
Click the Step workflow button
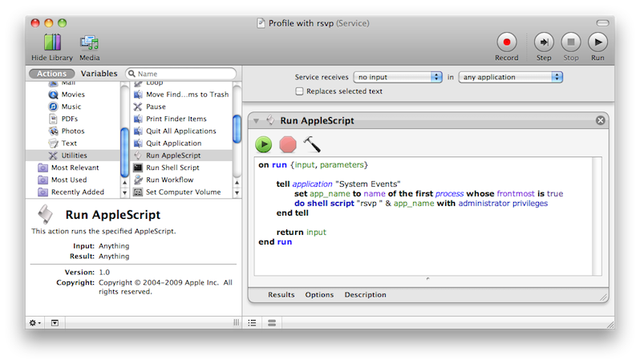(544, 42)
